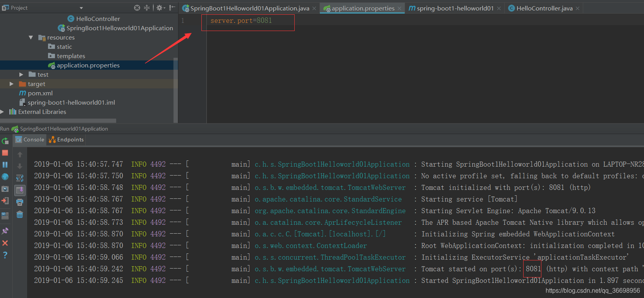Collapse the resources folder
The image size is (644, 298).
tap(31, 38)
